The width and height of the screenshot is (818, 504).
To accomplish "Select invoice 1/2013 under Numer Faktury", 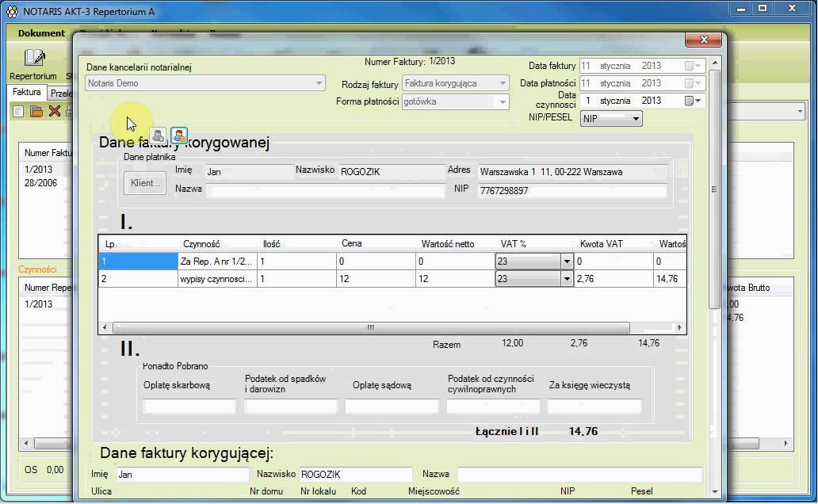I will tap(39, 169).
